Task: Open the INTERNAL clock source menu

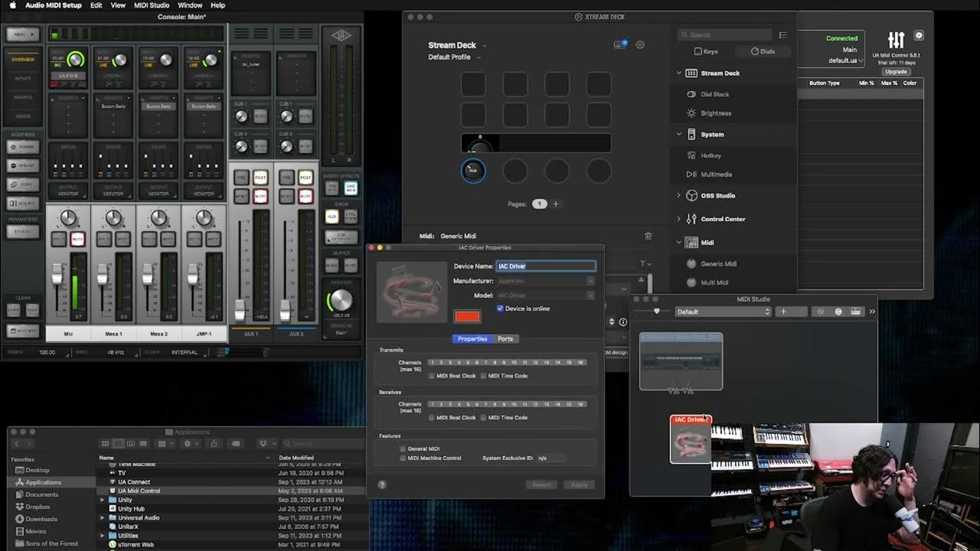Action: point(185,353)
